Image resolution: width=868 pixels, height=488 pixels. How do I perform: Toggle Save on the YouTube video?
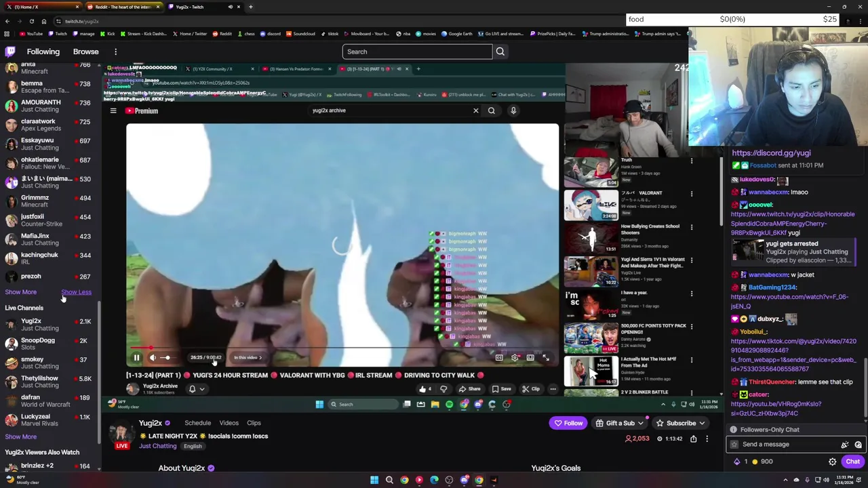[502, 389]
